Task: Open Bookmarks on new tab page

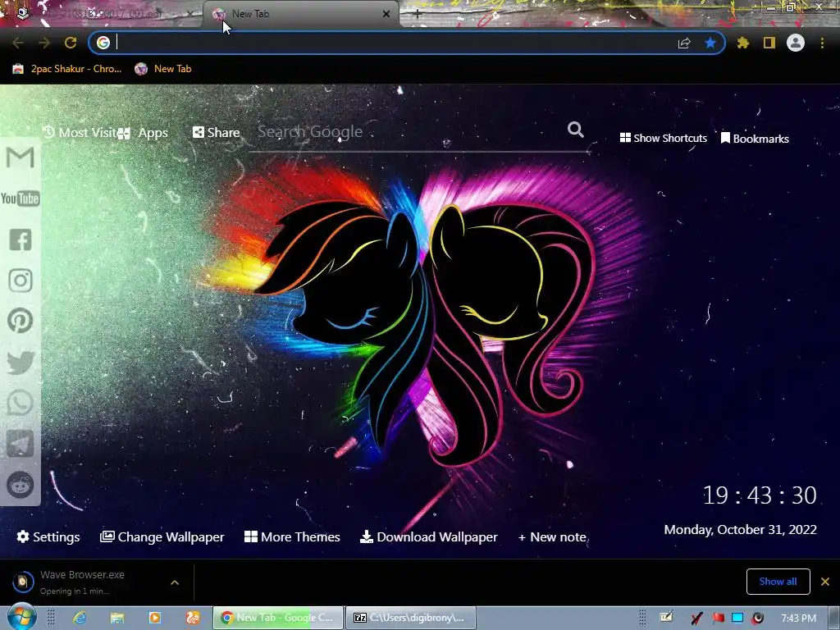Action: coord(755,138)
